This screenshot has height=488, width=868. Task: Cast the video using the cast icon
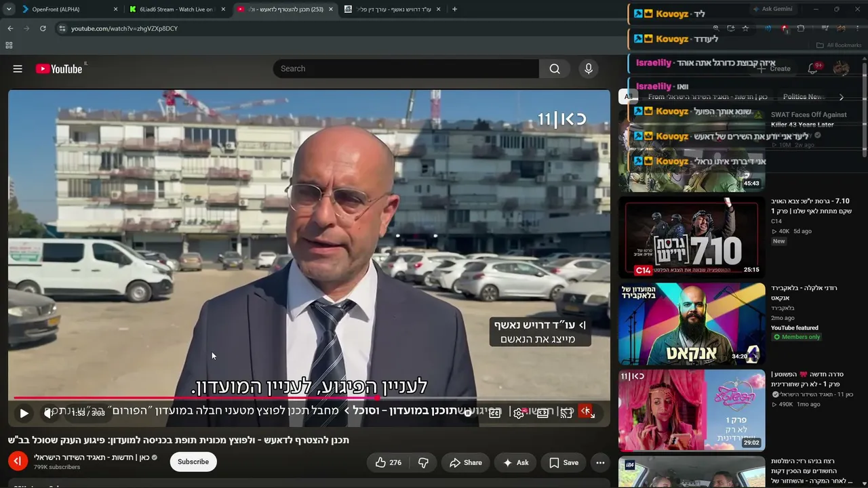tap(566, 413)
